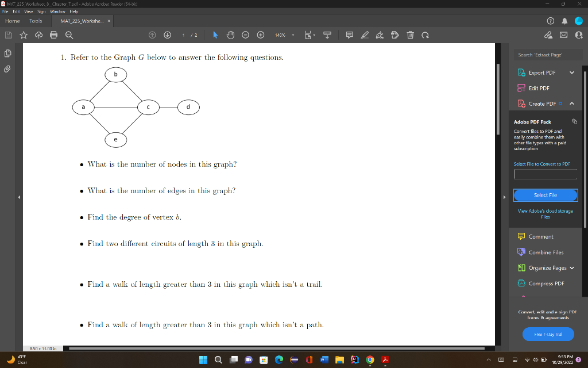Go to the next page with the down arrow
The height and width of the screenshot is (368, 588).
coord(168,35)
